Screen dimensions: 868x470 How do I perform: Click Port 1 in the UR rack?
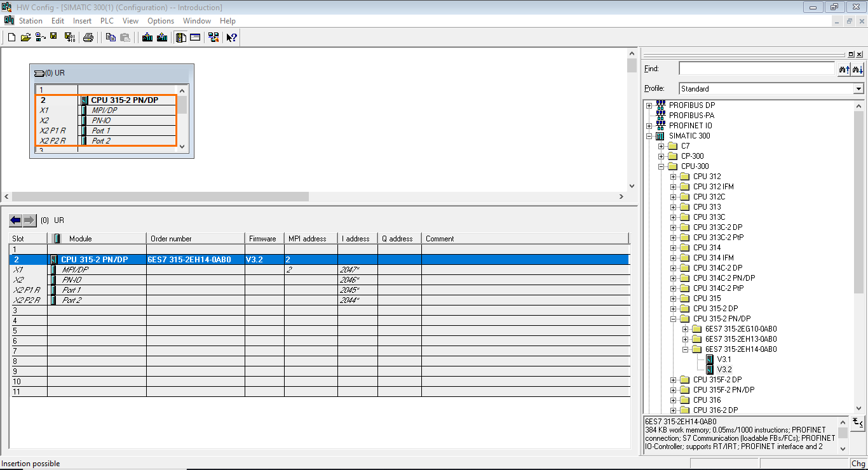(100, 131)
